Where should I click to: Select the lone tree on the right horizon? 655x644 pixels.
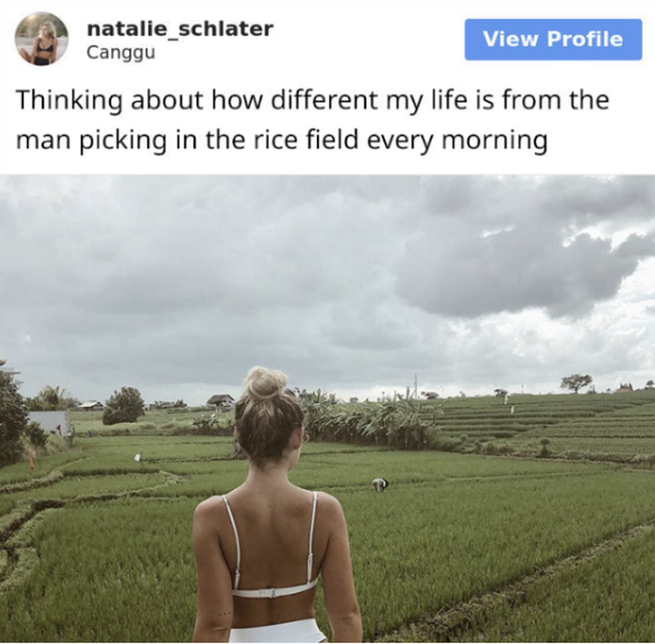coord(576,382)
